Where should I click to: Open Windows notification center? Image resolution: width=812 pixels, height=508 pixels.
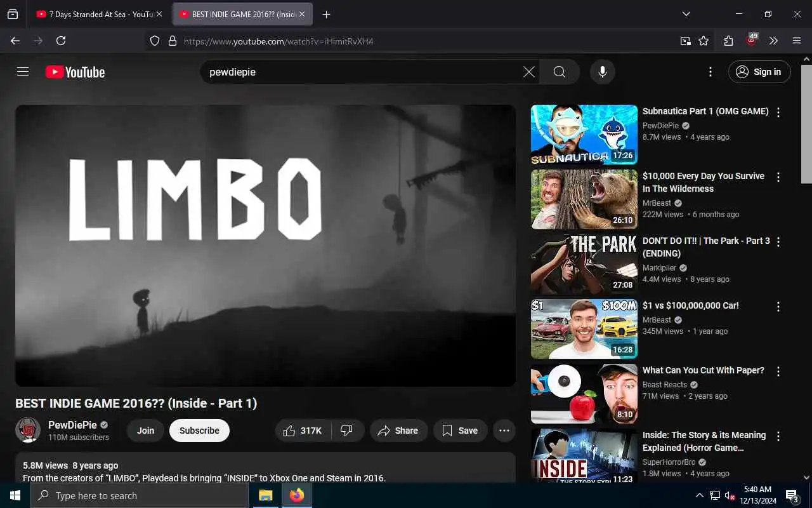pos(792,495)
